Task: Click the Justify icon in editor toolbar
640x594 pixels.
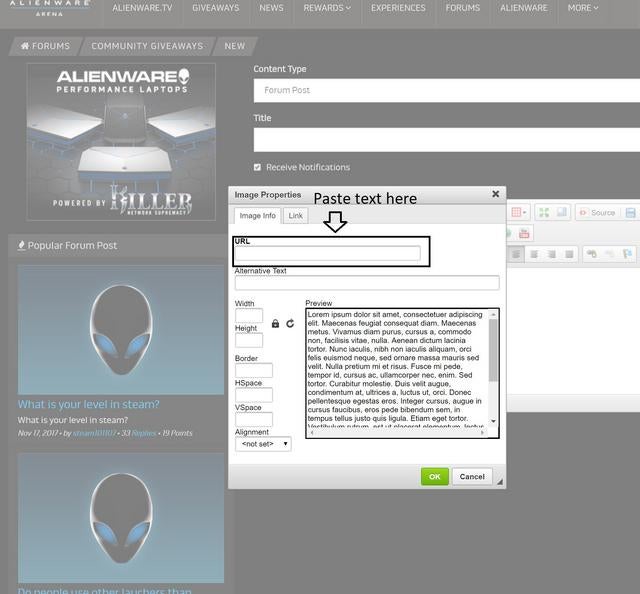Action: (x=569, y=254)
